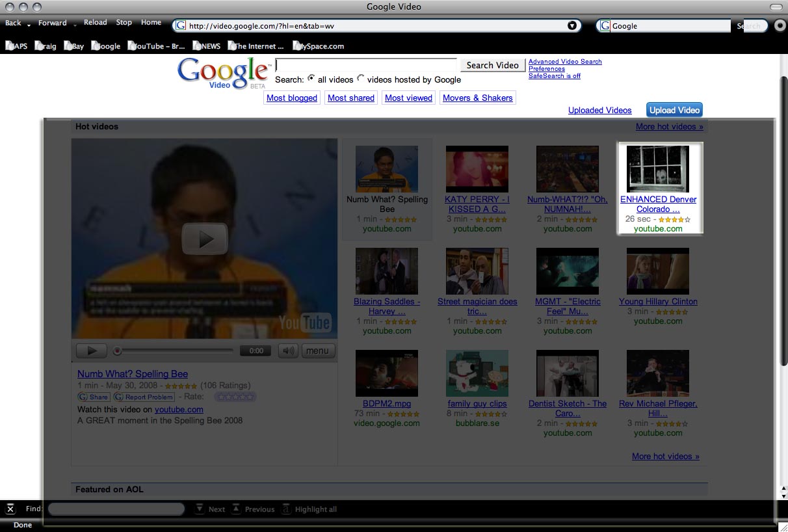The height and width of the screenshot is (532, 788).
Task: Click the rating stars next to Rate
Action: 235,397
